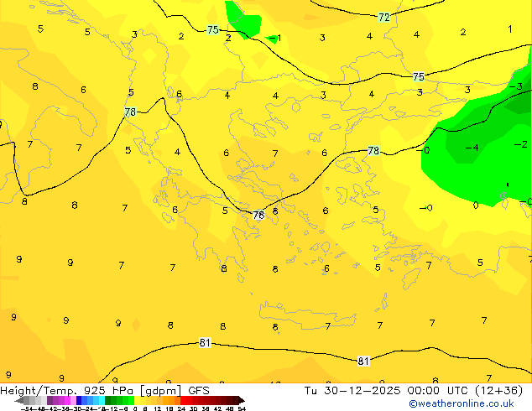
Task: Click the 81 contour label south of the Peloponnese
Action: point(205,343)
